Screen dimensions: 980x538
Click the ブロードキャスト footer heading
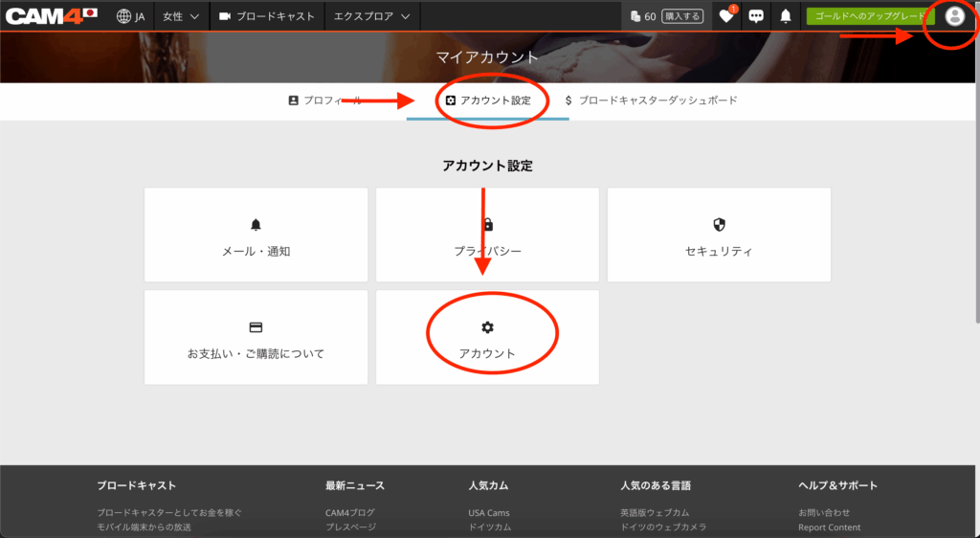pos(137,485)
